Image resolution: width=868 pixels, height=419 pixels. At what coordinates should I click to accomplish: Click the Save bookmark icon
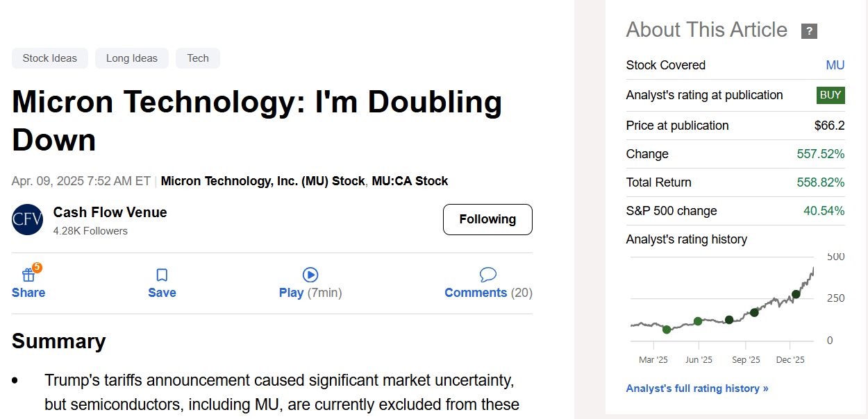pos(162,275)
